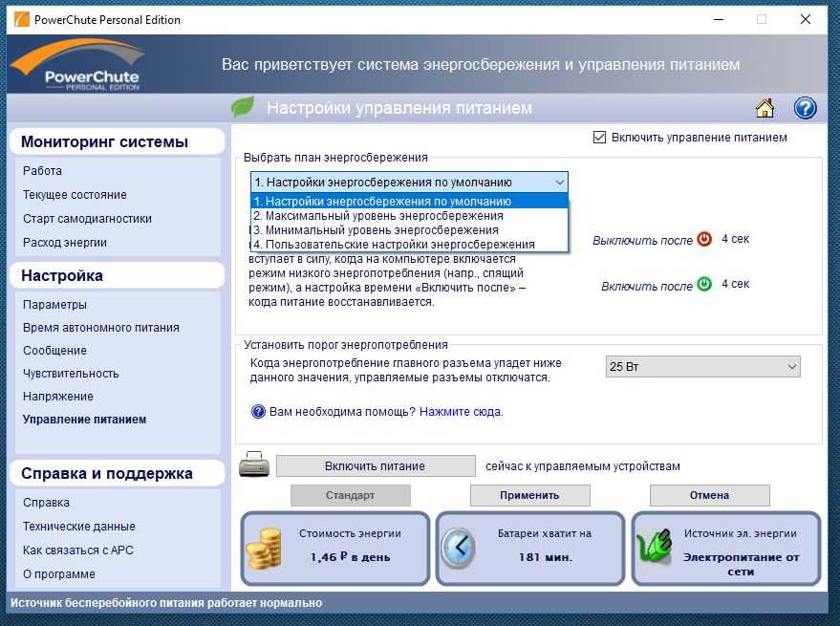Toggle the Включить управление питанием checkbox
Image resolution: width=840 pixels, height=626 pixels.
coord(600,138)
